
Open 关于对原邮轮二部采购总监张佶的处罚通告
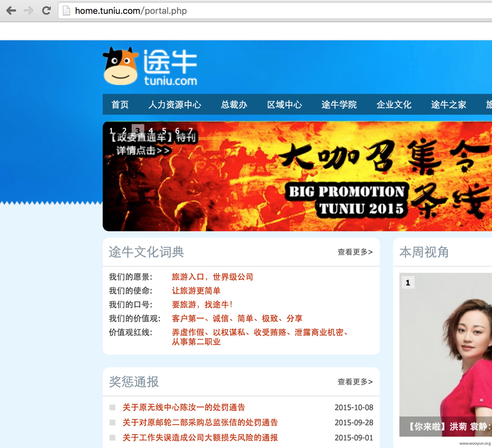pyautogui.click(x=200, y=422)
